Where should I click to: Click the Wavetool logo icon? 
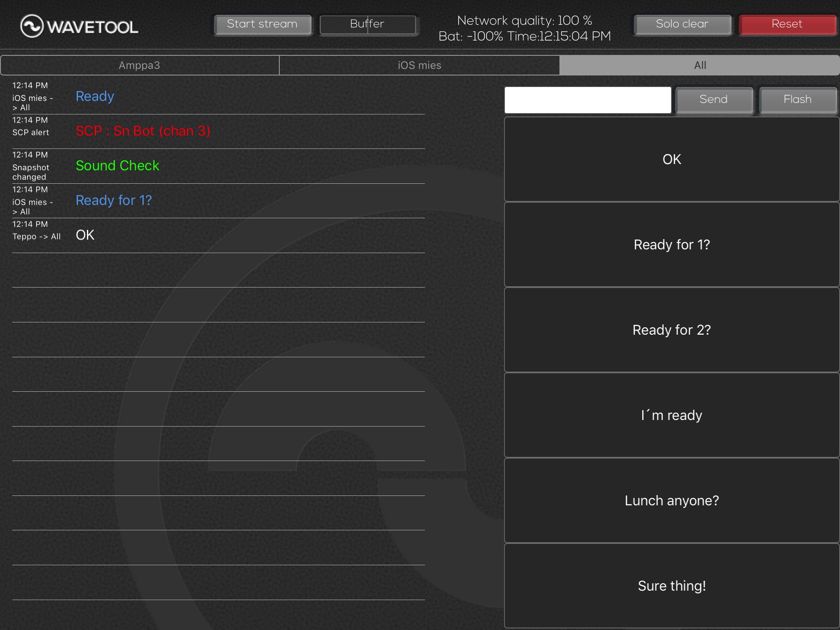coord(32,26)
